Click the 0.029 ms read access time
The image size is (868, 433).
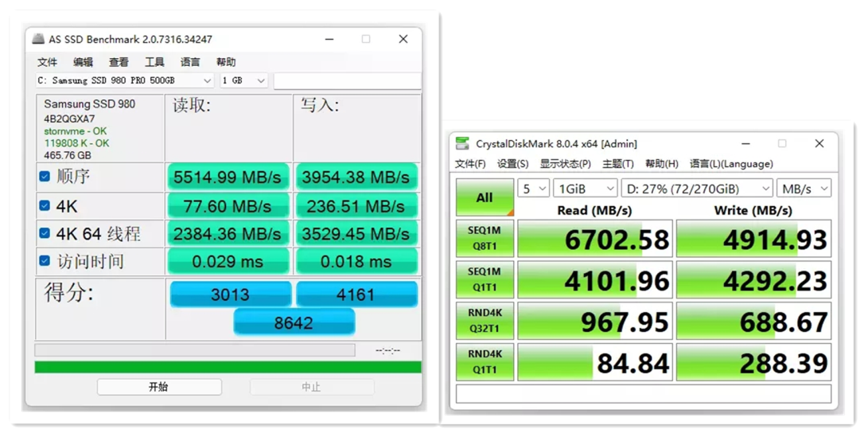(228, 261)
